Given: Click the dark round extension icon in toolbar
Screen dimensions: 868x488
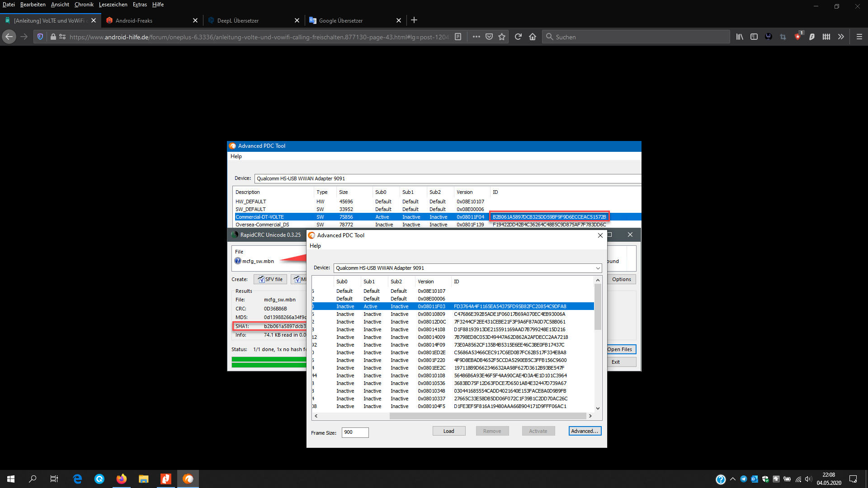Looking at the screenshot, I should (769, 37).
